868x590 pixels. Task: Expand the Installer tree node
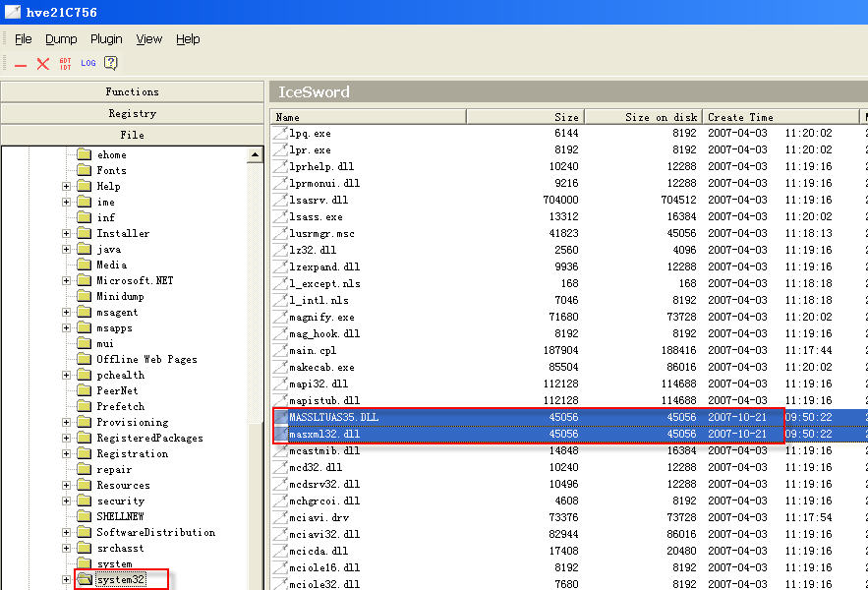[66, 233]
